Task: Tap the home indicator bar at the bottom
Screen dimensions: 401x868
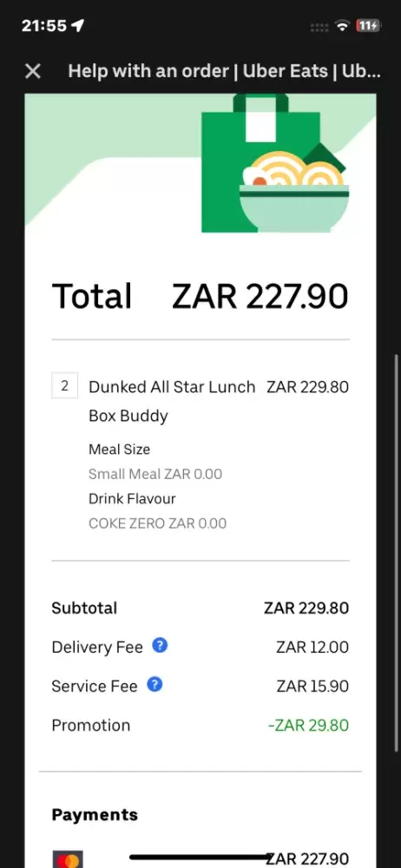Action: tap(200, 858)
